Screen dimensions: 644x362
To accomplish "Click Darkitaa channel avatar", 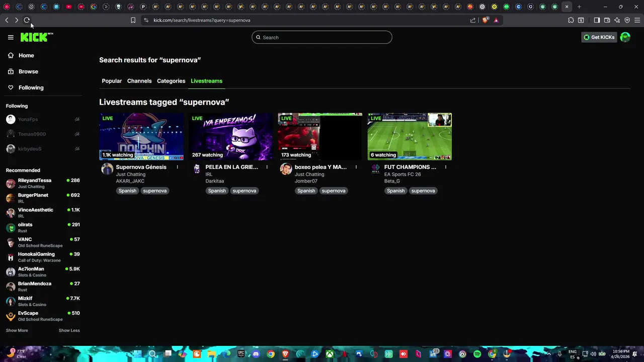I will 197,169.
